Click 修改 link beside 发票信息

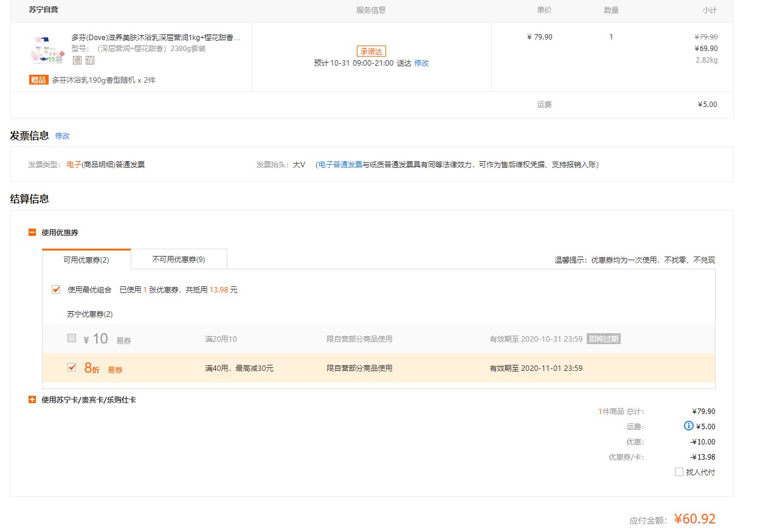tap(63, 136)
